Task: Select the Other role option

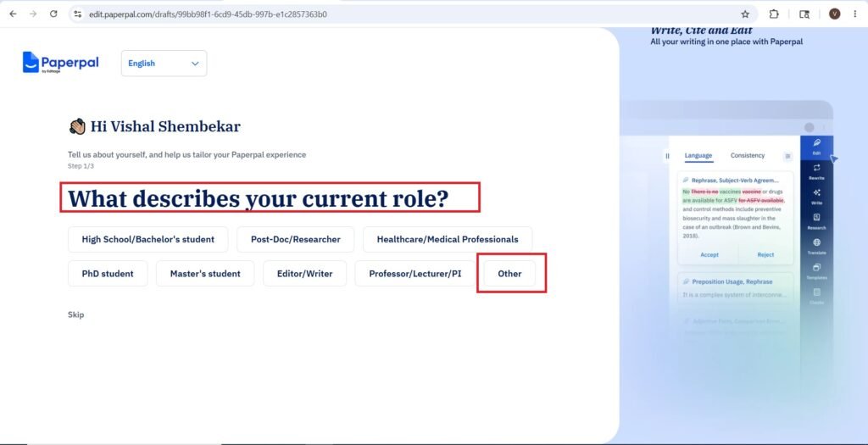Action: coord(509,274)
